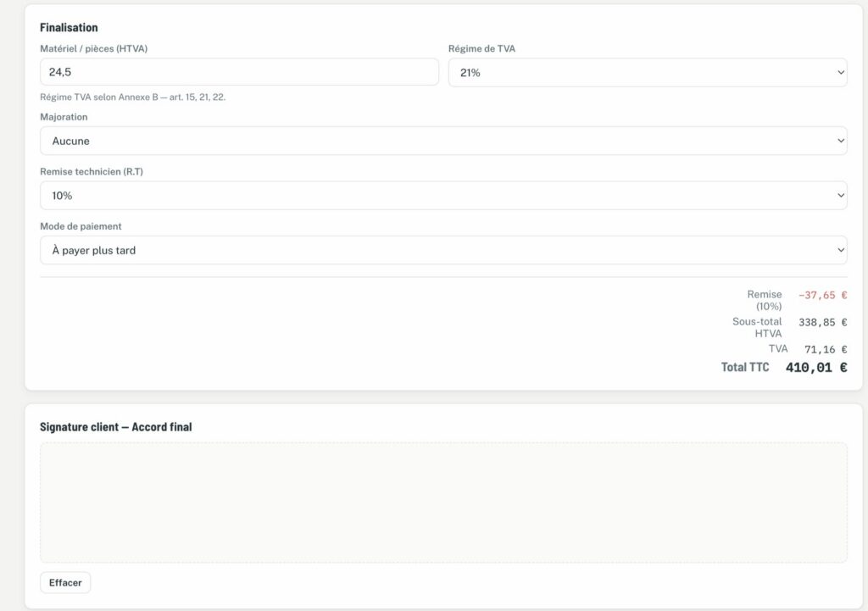The height and width of the screenshot is (611, 868).
Task: Click the Total TTC label
Action: pyautogui.click(x=744, y=368)
